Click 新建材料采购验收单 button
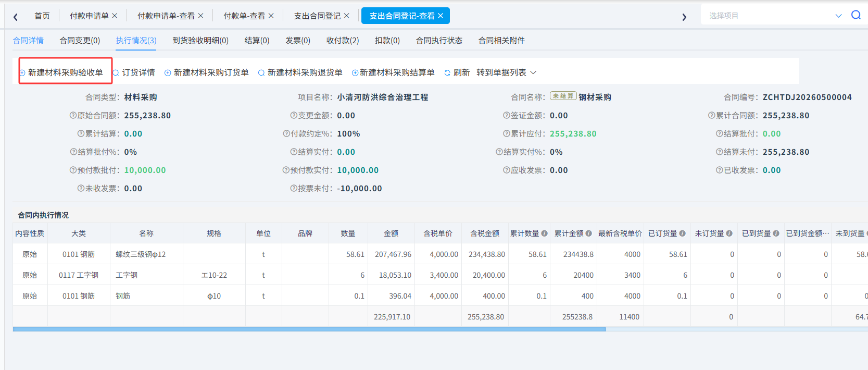The height and width of the screenshot is (370, 868). tap(61, 72)
